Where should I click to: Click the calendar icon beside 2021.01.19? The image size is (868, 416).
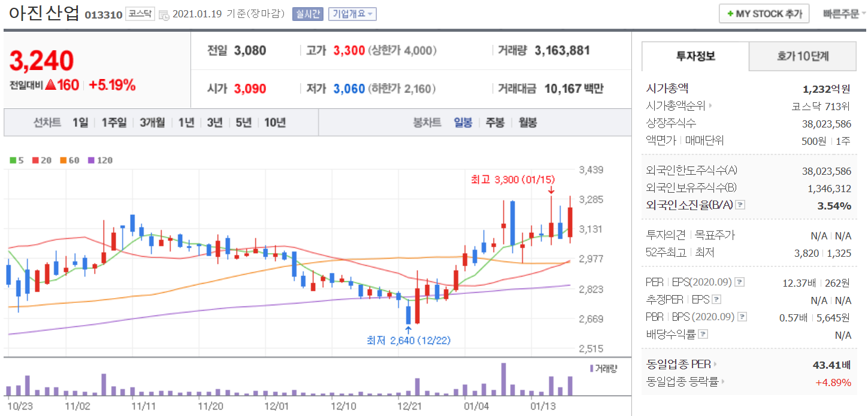pyautogui.click(x=164, y=14)
